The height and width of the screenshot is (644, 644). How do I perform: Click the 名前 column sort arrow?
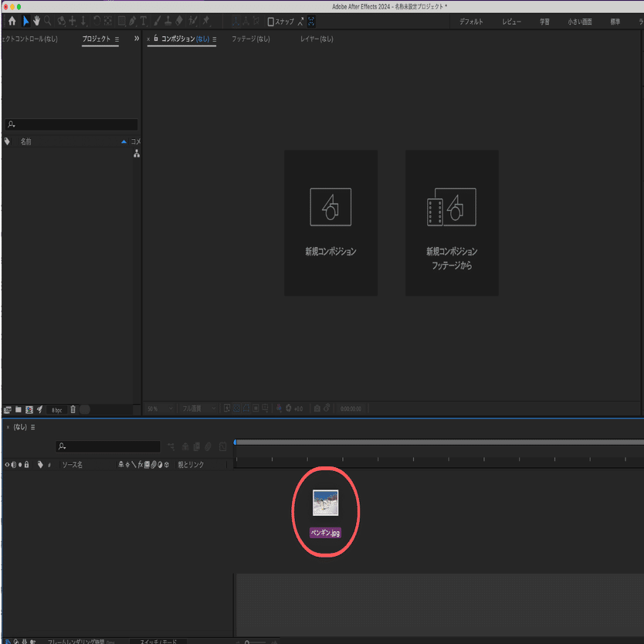coord(124,142)
